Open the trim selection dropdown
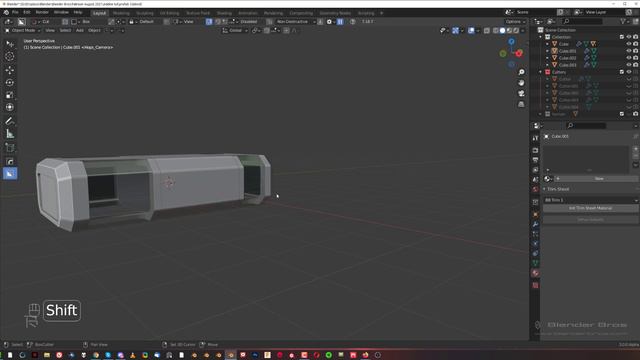The height and width of the screenshot is (360, 640). point(590,200)
